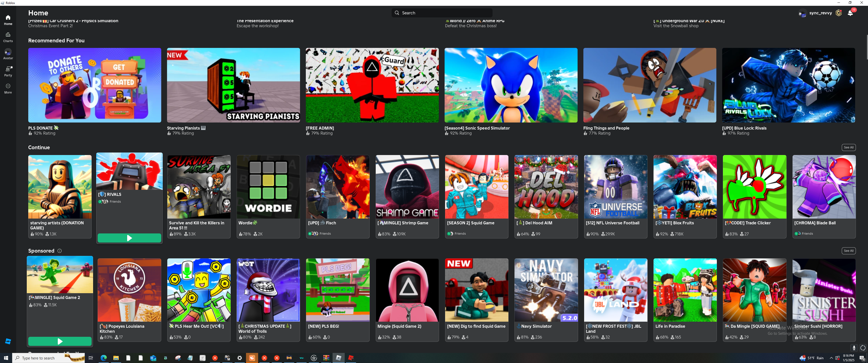Open the PLS DONATE game thumbnail

coord(94,85)
